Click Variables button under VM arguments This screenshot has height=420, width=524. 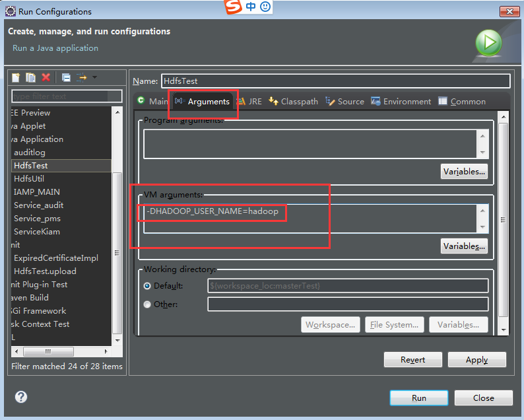(x=464, y=246)
